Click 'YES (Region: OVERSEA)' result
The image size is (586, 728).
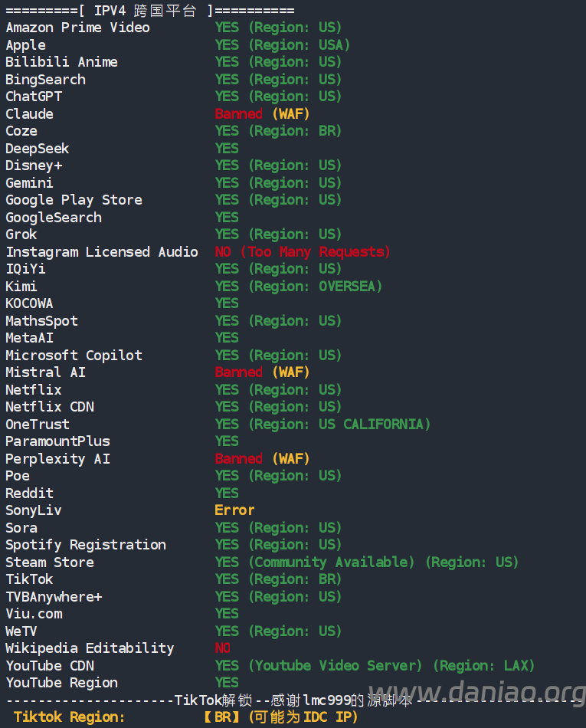tap(299, 287)
